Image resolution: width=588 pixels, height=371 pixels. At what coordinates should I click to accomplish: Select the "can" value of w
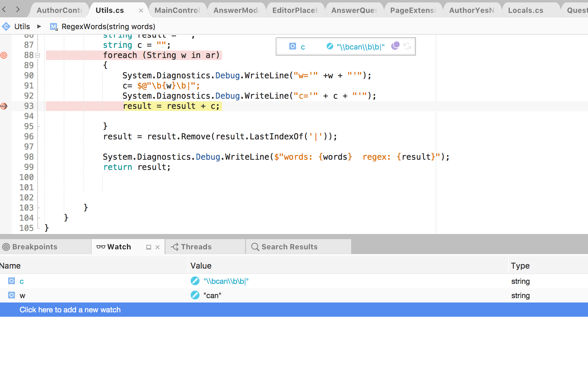pyautogui.click(x=212, y=295)
